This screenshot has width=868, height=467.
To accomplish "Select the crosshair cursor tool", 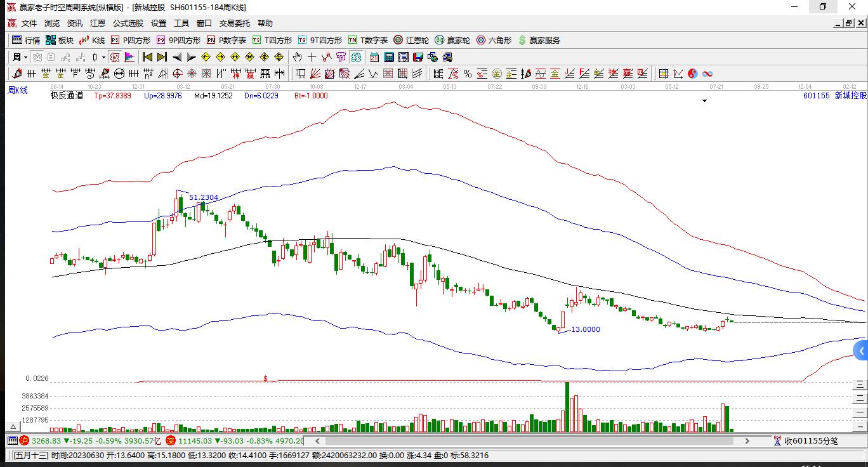I will point(312,57).
